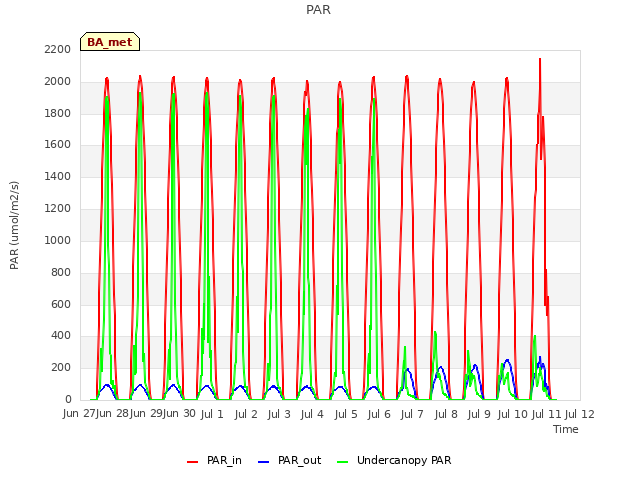This screenshot has width=640, height=480.
Task: Click the Jul 11 x-axis date label
Action: [x=546, y=415]
